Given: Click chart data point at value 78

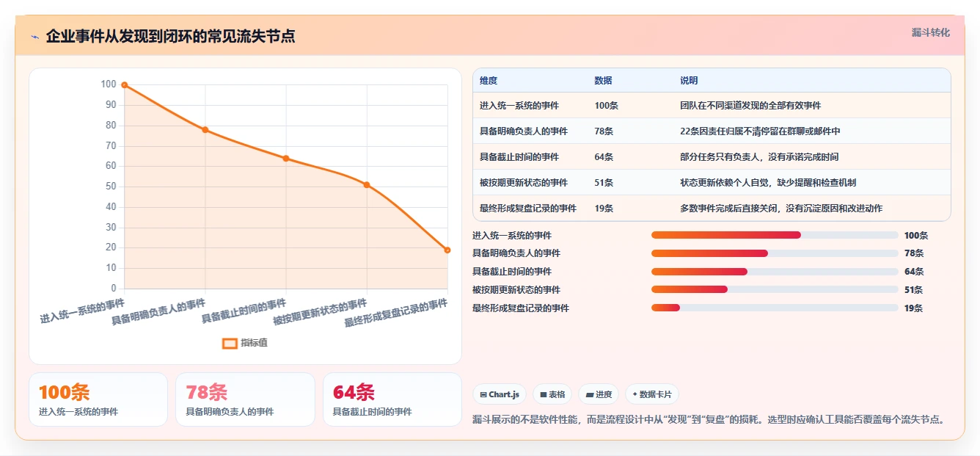Looking at the screenshot, I should [x=205, y=130].
